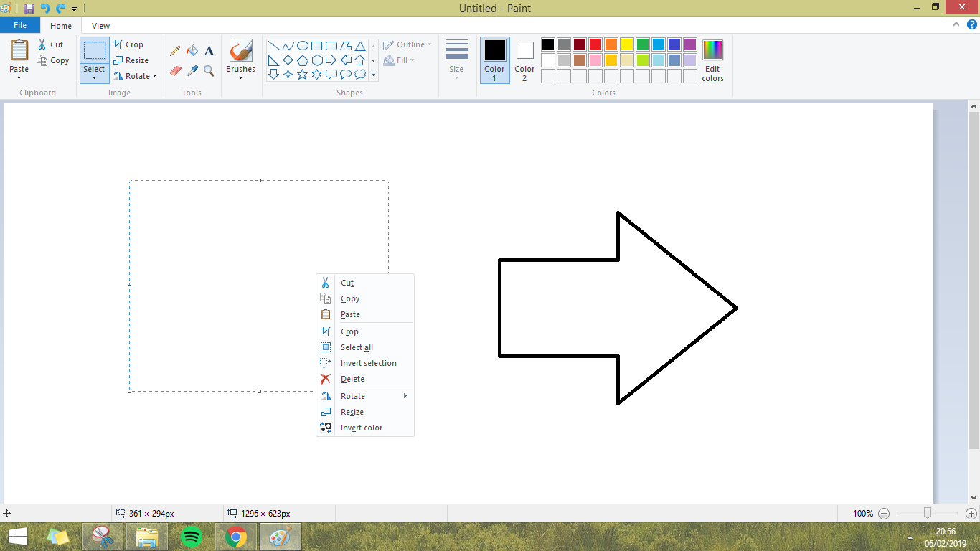Click the Resize button in the Image group
Image resolution: width=980 pixels, height=551 pixels.
[x=133, y=60]
